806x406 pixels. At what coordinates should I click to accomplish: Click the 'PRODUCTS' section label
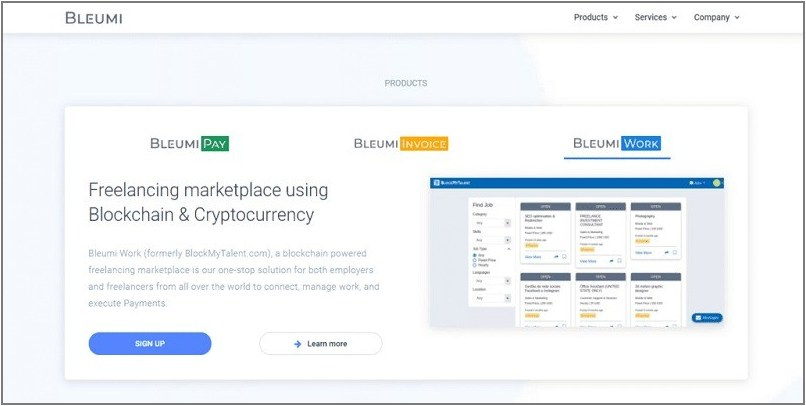click(x=406, y=83)
